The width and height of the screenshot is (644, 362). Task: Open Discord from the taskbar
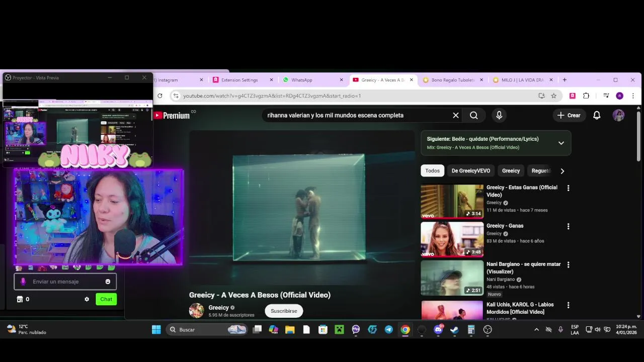438,330
